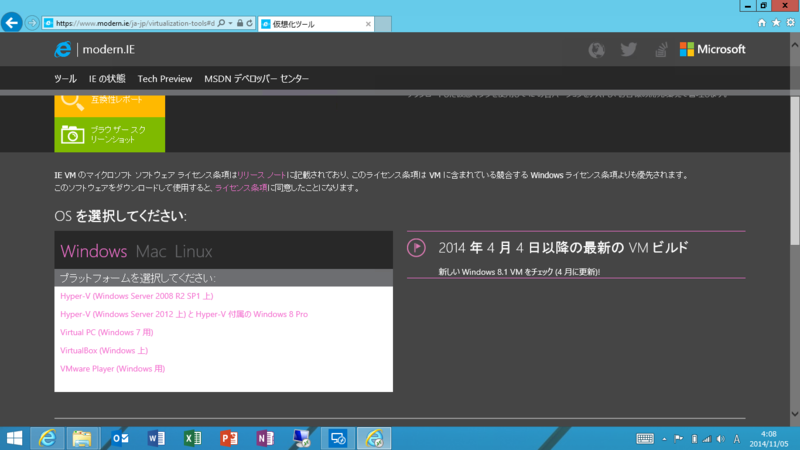Click the browser Forward arrow button

tap(32, 23)
